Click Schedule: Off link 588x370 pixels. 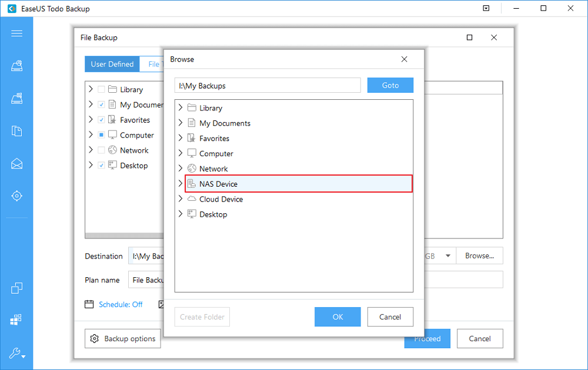click(x=121, y=304)
